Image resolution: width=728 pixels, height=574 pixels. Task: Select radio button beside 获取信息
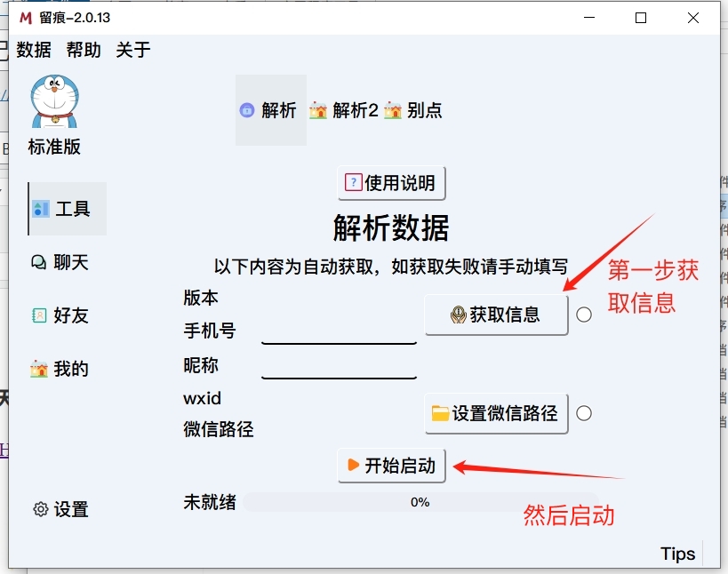tap(584, 315)
